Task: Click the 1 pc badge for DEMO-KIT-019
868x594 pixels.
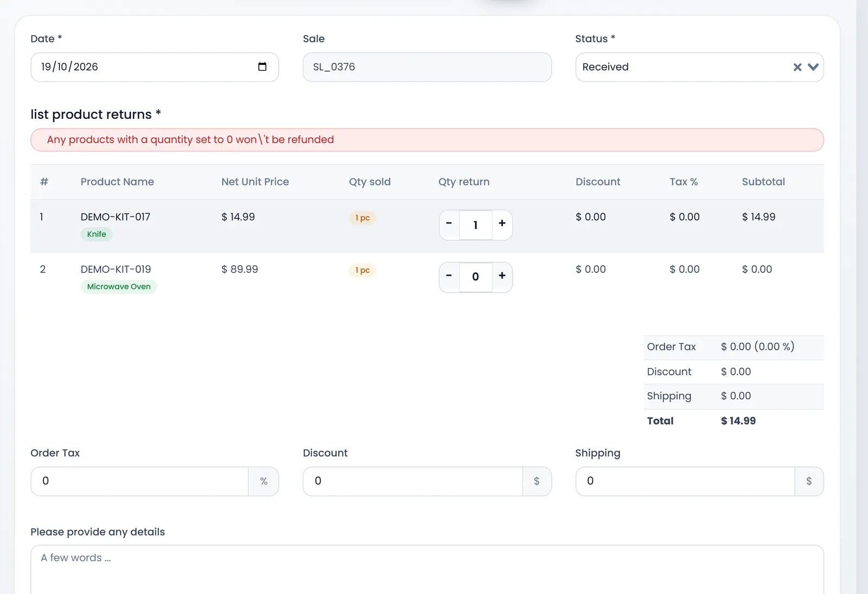Action: tap(362, 271)
